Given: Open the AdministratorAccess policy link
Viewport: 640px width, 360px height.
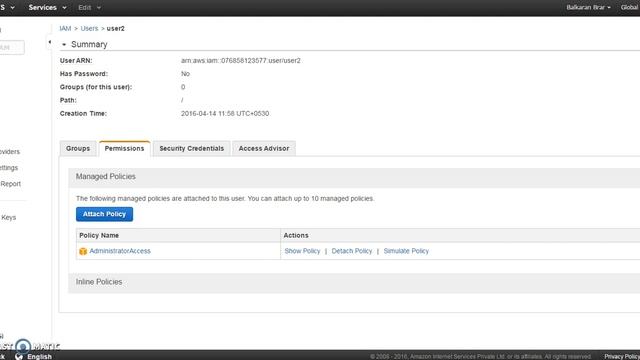Looking at the screenshot, I should tap(120, 251).
